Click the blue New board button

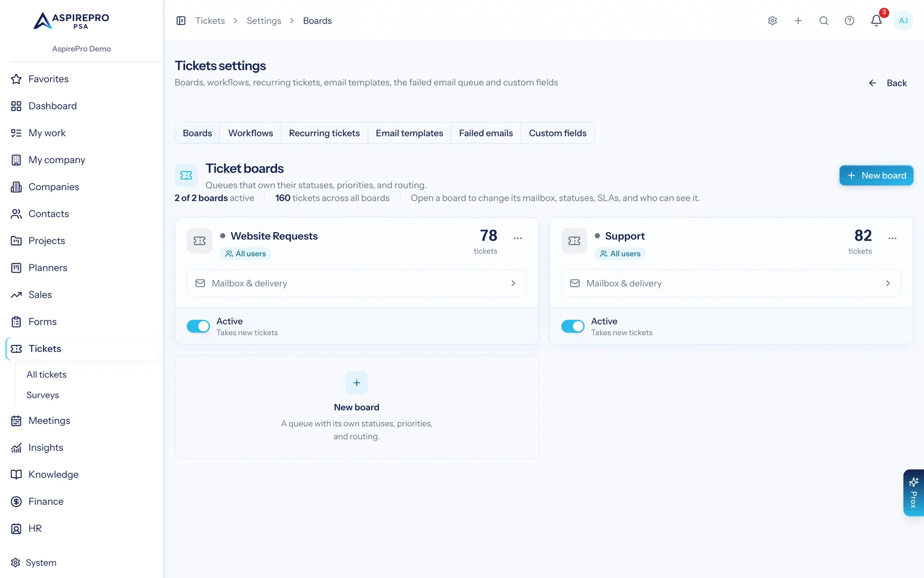click(876, 176)
